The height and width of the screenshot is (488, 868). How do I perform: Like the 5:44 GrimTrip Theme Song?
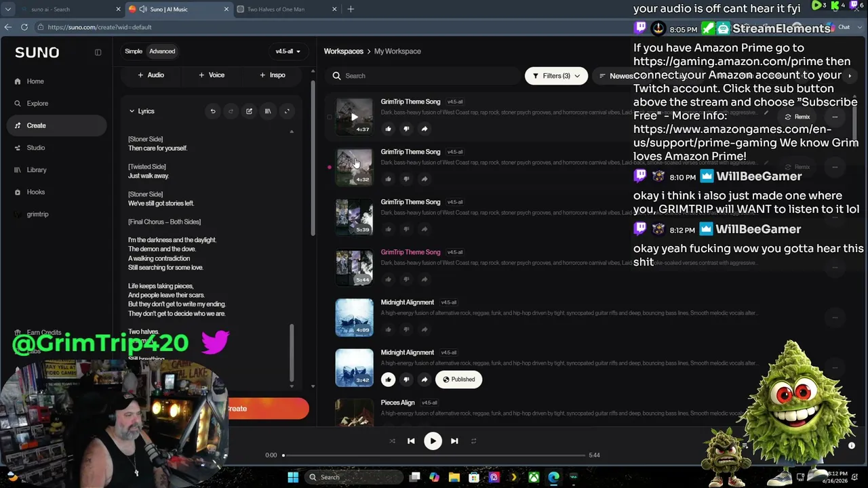pos(388,279)
